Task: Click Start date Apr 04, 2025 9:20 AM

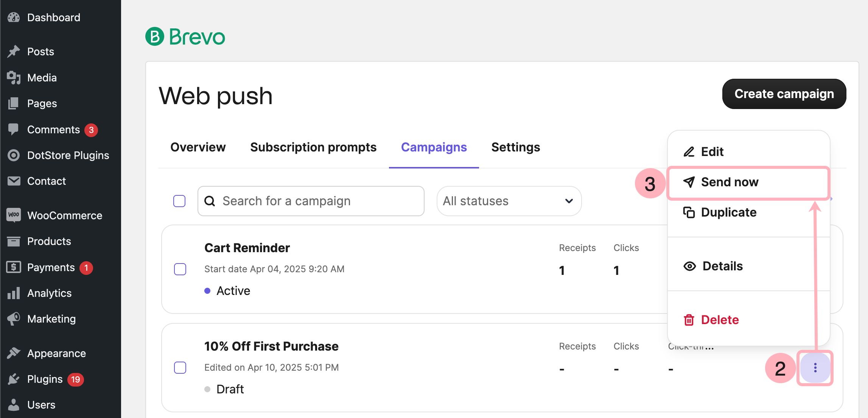Action: (x=274, y=269)
